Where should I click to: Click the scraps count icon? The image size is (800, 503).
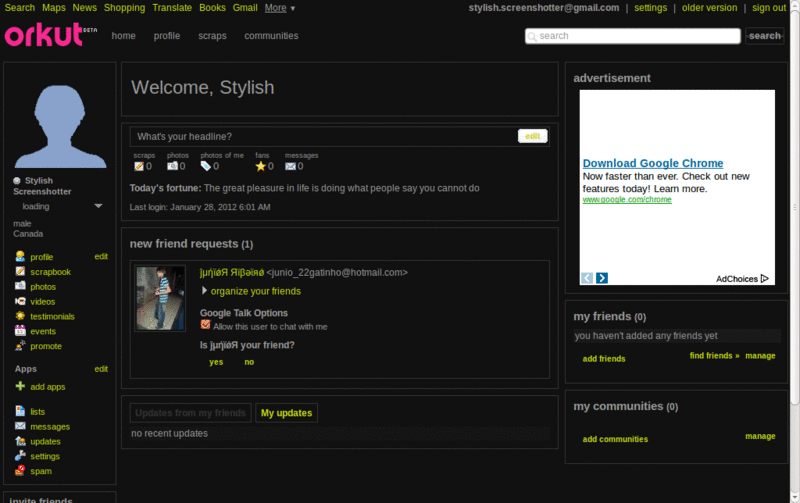pos(139,166)
